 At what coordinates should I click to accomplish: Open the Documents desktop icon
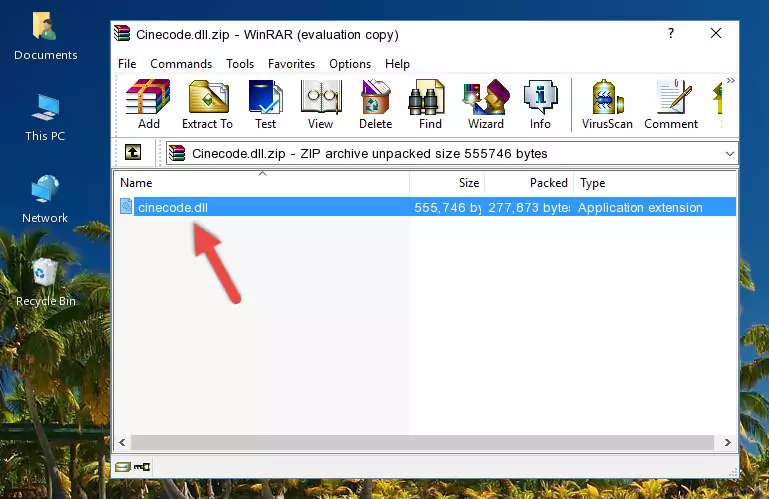(46, 37)
